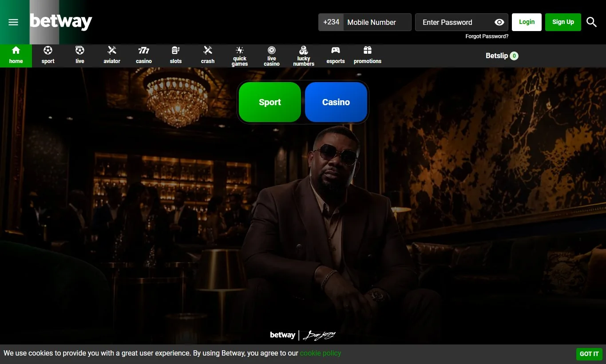Focus the Mobile Number field
606x364 pixels.
tap(377, 22)
